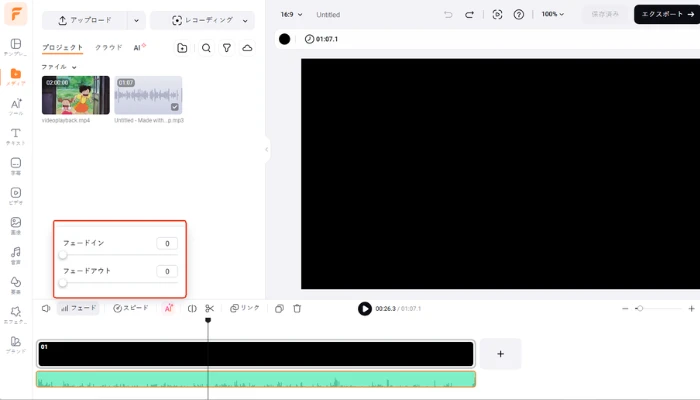Toggle checkbox on the mp3 audio thumbnail
Screen dimensions: 700x400
[x=175, y=107]
